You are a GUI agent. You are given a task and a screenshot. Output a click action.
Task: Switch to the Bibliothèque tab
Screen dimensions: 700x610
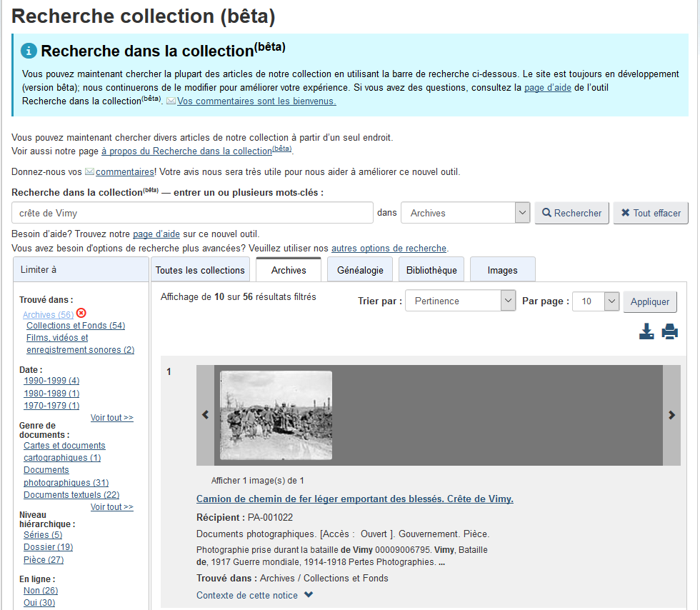click(431, 270)
